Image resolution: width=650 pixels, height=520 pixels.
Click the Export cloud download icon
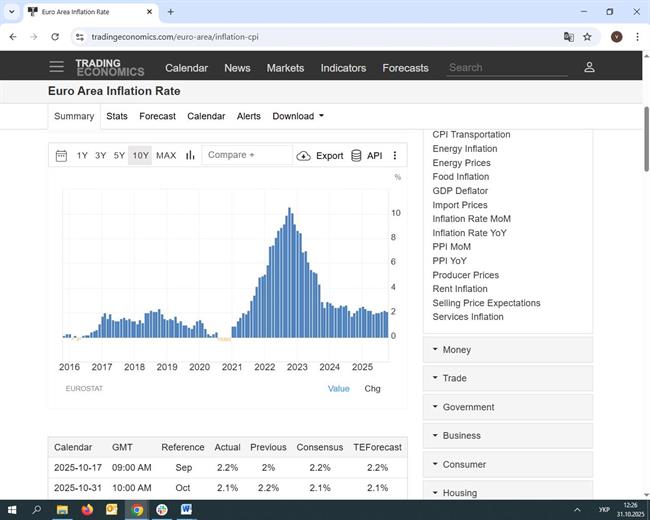pyautogui.click(x=304, y=156)
